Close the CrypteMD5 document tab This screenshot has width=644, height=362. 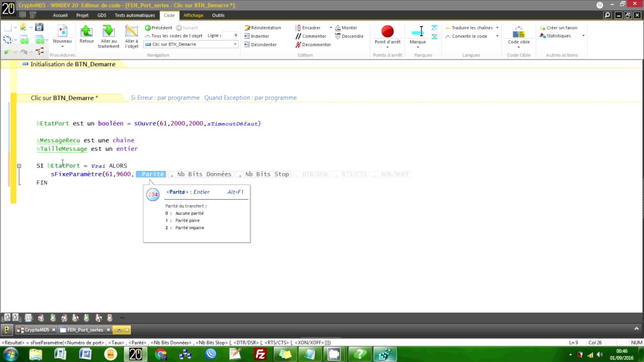[54, 330]
